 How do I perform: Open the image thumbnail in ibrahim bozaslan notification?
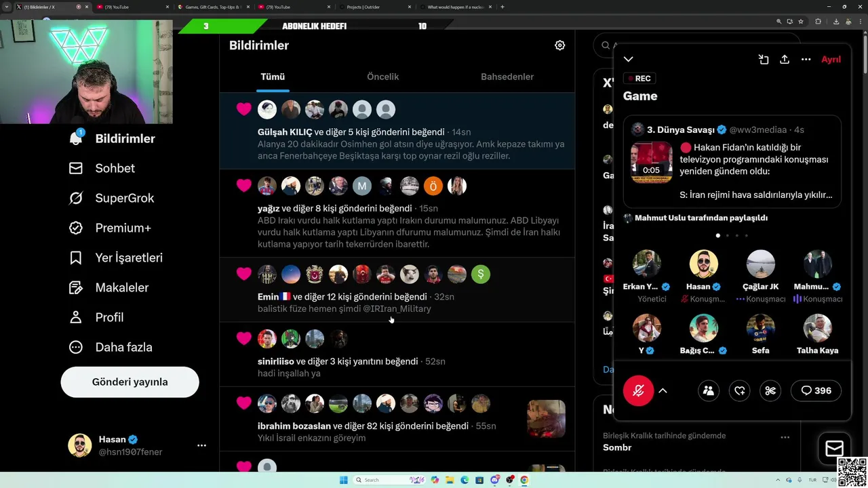point(546,419)
